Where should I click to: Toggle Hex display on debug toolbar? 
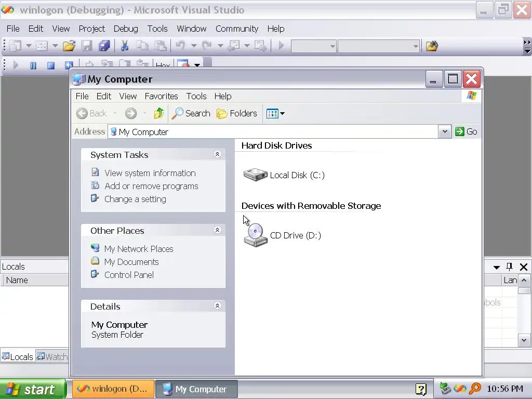click(163, 65)
